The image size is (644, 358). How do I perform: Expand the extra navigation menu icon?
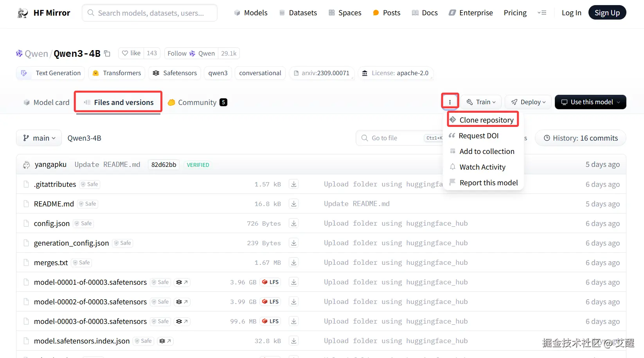point(542,13)
